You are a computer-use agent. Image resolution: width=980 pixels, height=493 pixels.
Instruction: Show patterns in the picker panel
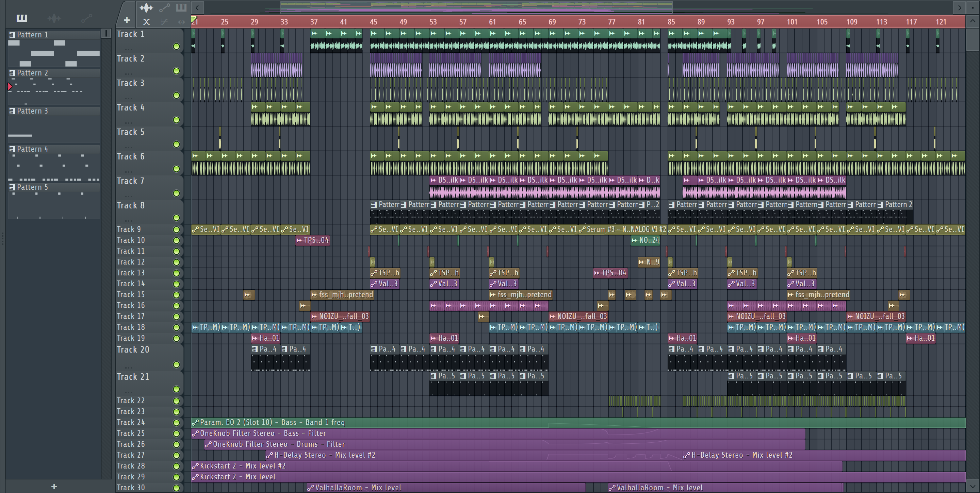pyautogui.click(x=22, y=18)
